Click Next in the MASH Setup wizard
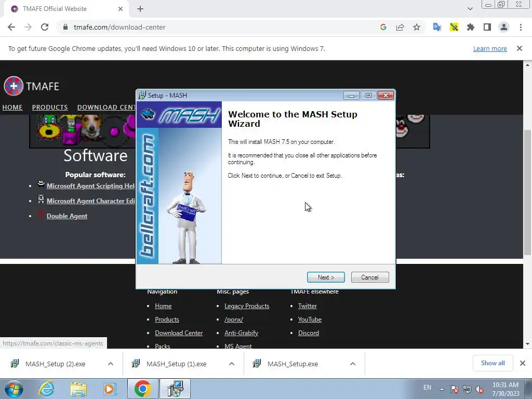Viewport: 532px width, 399px height. pyautogui.click(x=326, y=277)
